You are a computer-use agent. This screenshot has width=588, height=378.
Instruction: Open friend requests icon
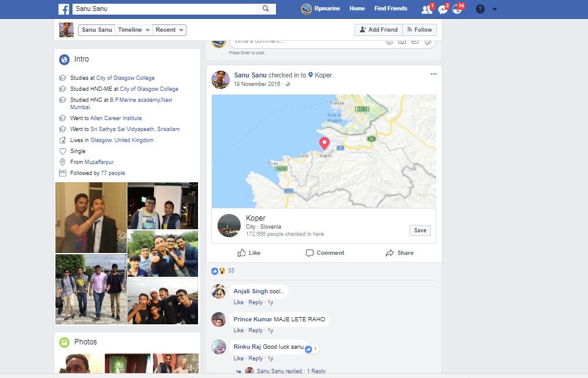pyautogui.click(x=427, y=9)
